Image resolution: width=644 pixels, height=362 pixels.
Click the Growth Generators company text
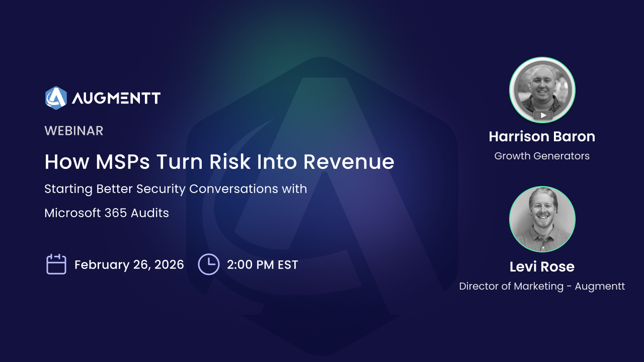[542, 156]
